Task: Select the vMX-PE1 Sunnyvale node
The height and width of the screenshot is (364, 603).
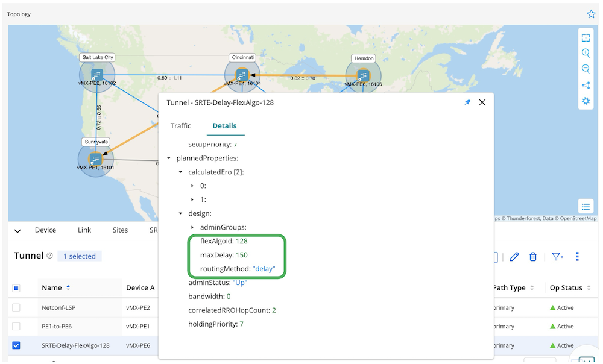Action: [95, 158]
